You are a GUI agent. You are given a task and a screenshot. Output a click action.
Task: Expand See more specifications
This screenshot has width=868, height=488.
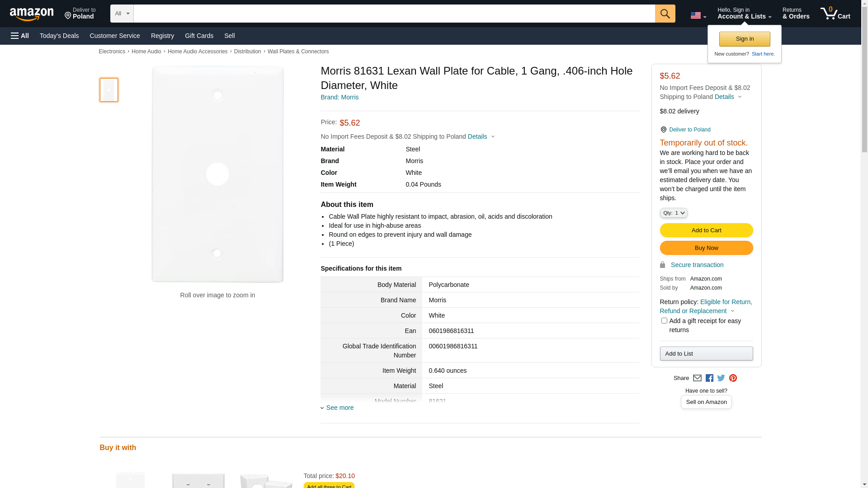[x=340, y=408]
